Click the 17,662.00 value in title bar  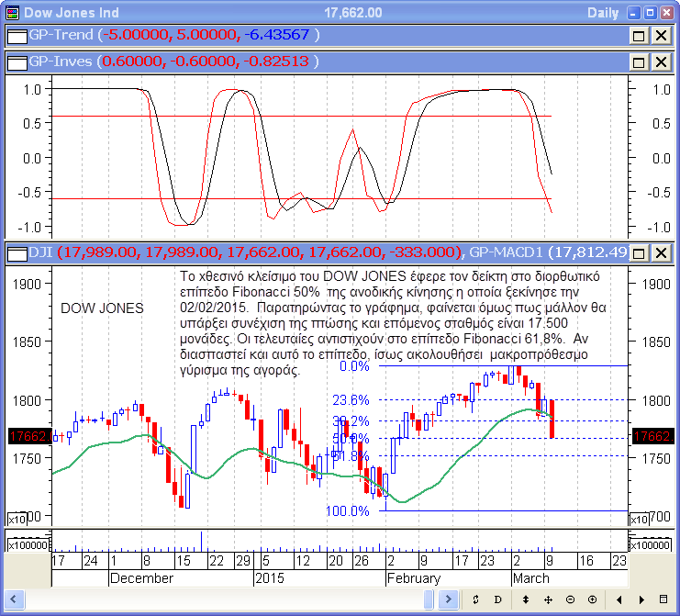[353, 13]
